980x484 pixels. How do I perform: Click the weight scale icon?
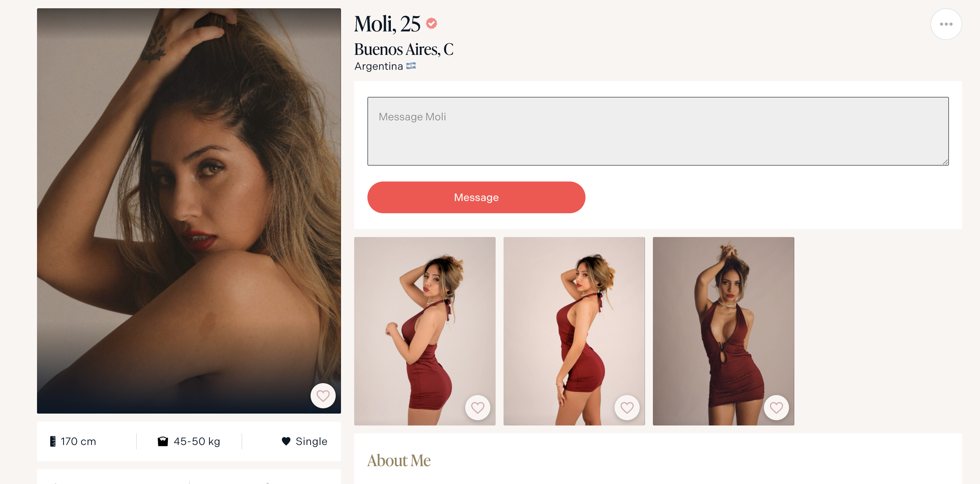click(x=163, y=441)
